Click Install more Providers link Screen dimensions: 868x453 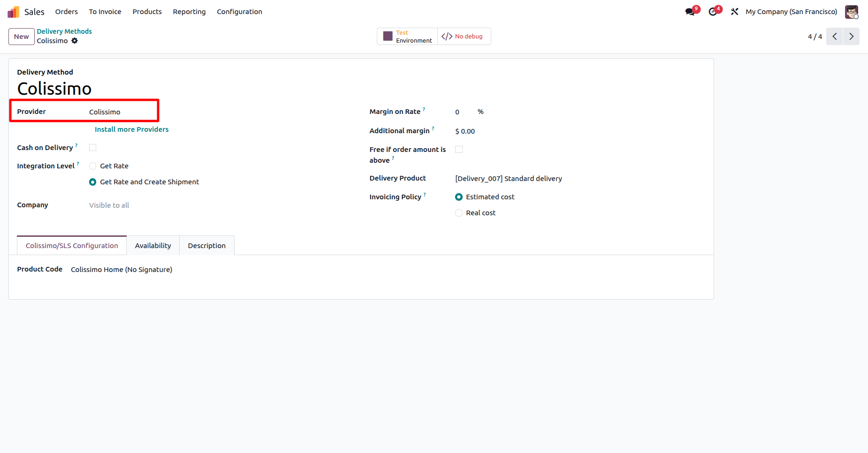tap(131, 129)
